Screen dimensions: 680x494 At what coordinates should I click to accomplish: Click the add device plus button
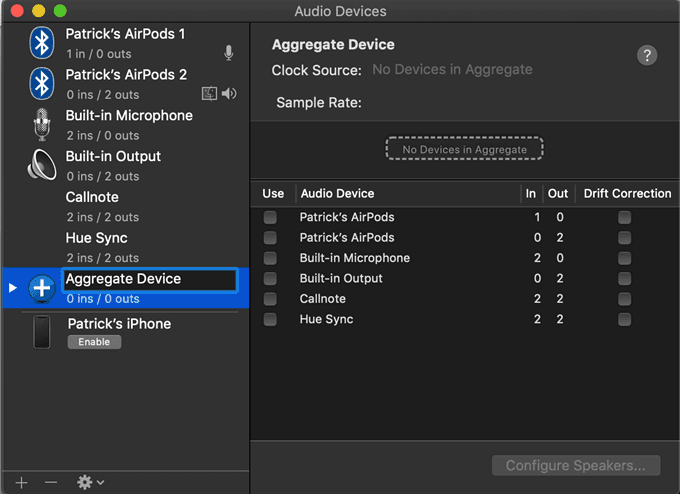[22, 482]
